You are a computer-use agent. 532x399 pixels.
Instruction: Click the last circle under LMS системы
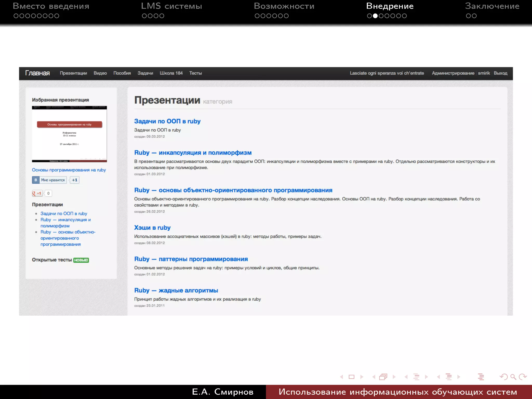point(162,16)
